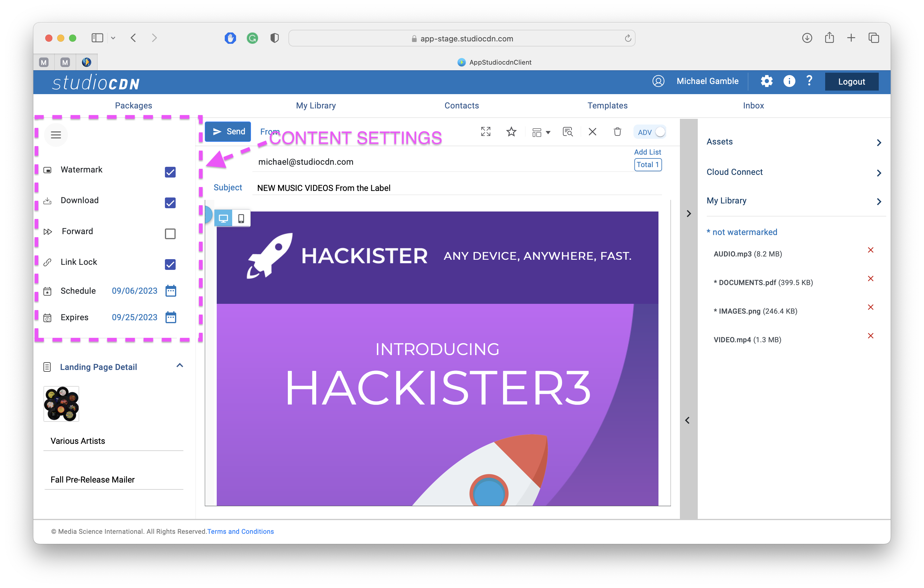Uncheck the Download checkbox
Screen dimensions: 924x588
170,203
